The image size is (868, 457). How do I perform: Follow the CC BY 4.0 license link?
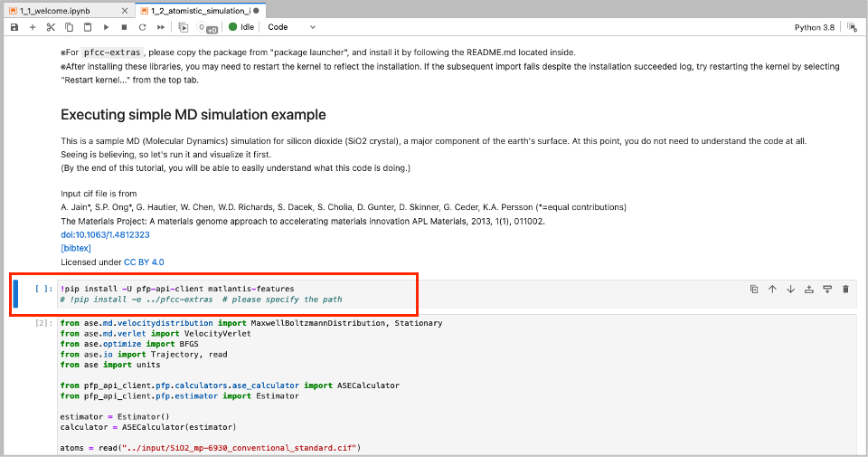point(144,262)
